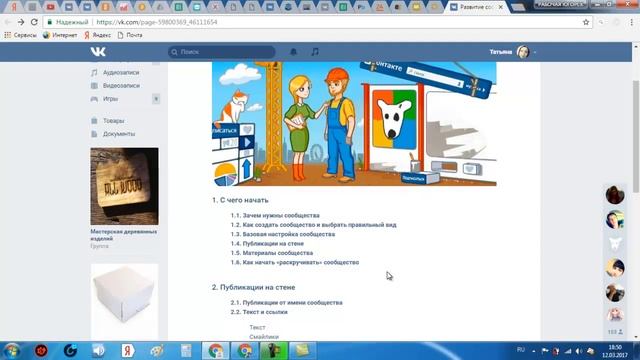The width and height of the screenshot is (640, 360).
Task: Open '1.1. Зачем нужны сообщества'
Action: click(x=275, y=215)
